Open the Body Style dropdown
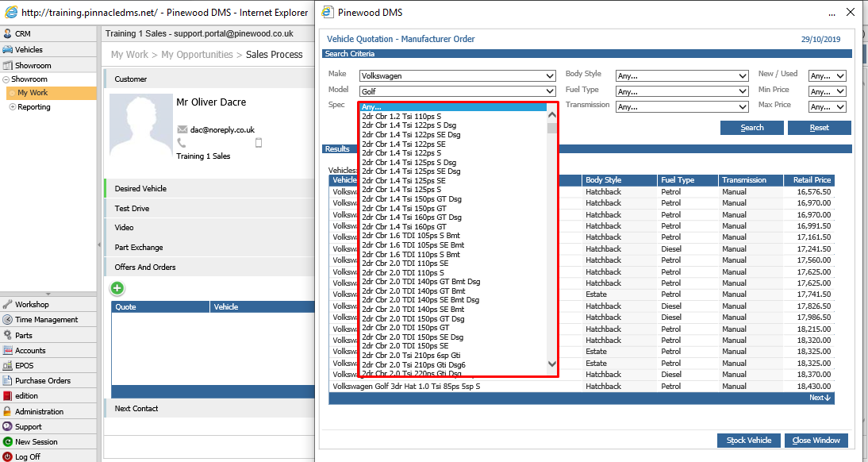This screenshot has height=462, width=868. (x=682, y=76)
